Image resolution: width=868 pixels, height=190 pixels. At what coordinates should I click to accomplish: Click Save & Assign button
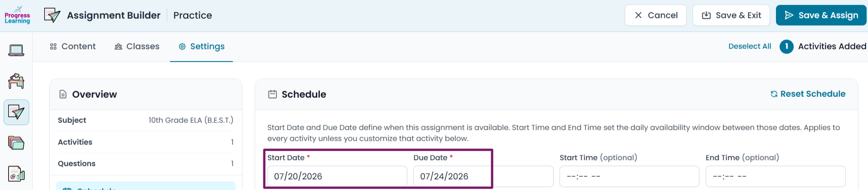coord(822,15)
